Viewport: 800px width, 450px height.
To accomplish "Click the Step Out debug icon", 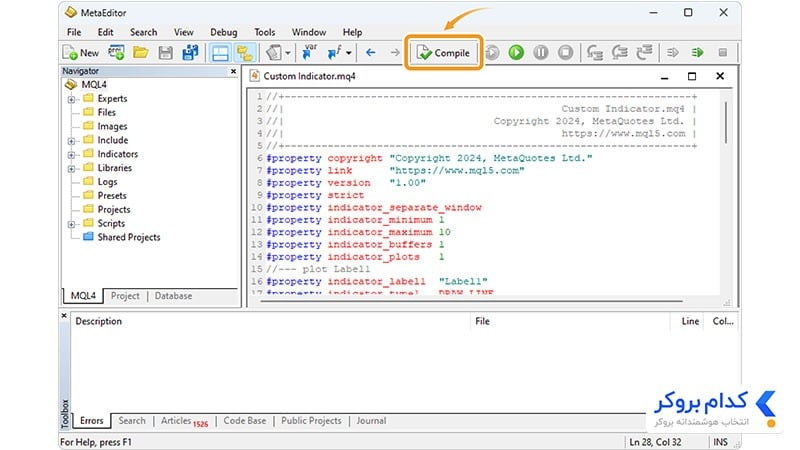I will tap(644, 52).
